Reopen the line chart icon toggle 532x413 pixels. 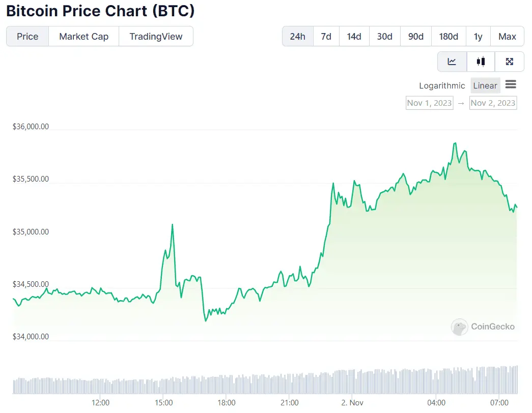[452, 61]
